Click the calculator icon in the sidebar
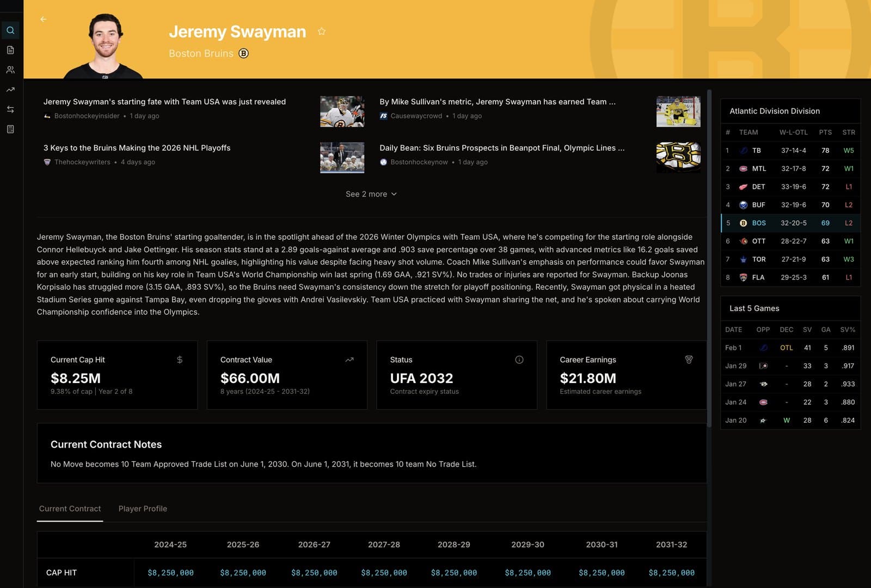The image size is (871, 588). point(10,129)
